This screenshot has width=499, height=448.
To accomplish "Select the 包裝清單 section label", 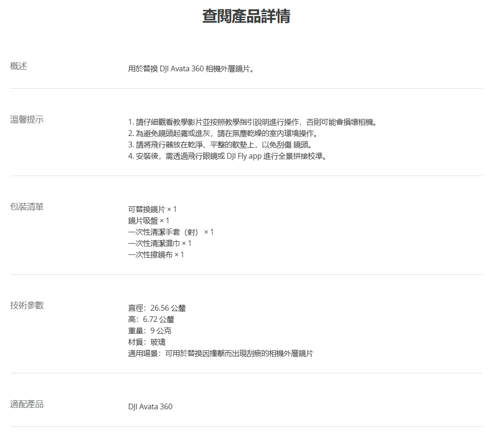I will click(27, 207).
